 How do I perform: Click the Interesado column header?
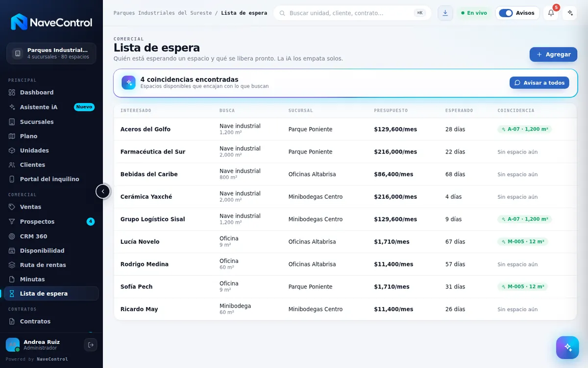click(x=136, y=111)
